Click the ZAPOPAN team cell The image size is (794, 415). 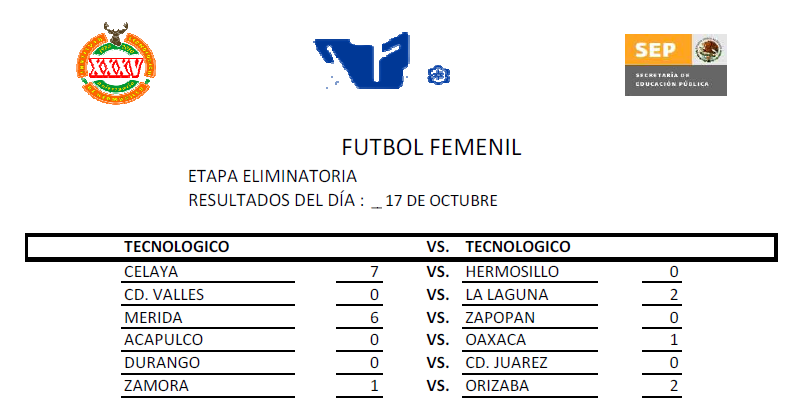(501, 317)
